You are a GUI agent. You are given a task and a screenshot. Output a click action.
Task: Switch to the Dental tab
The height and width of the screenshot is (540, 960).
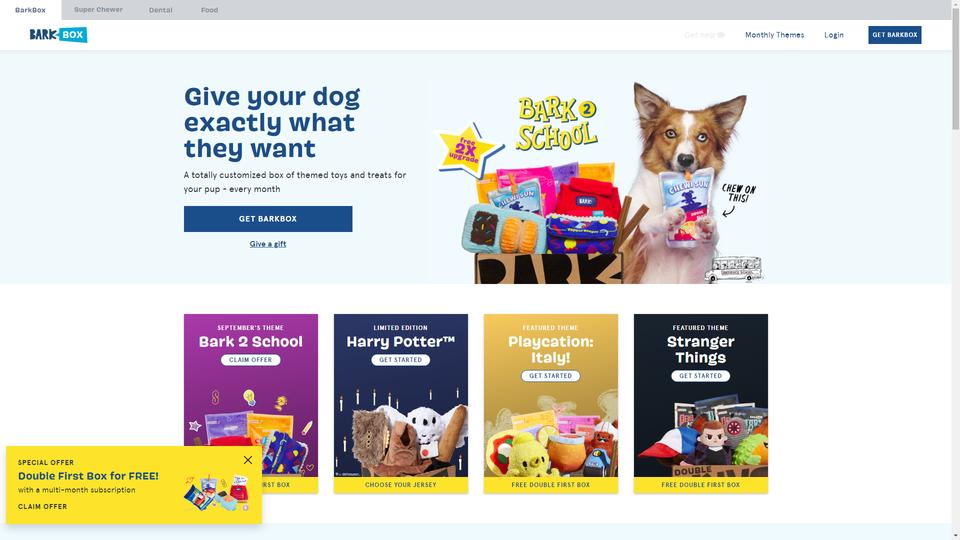(160, 10)
